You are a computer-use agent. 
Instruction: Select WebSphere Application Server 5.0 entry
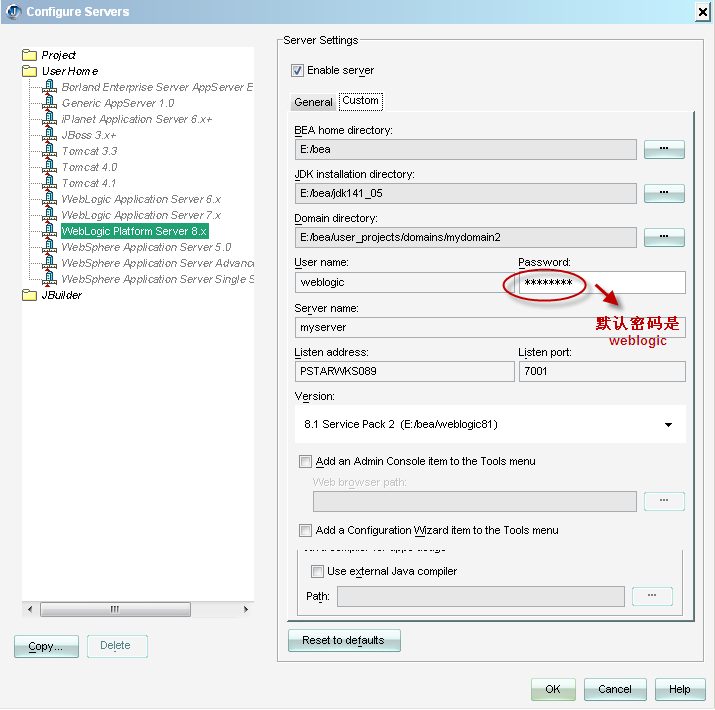point(146,247)
